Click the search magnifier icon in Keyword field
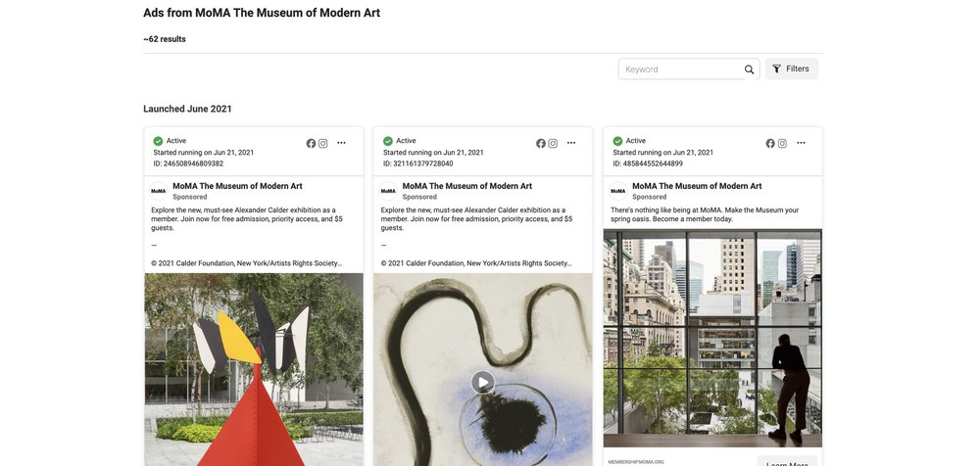The image size is (980, 466). pyautogui.click(x=749, y=70)
